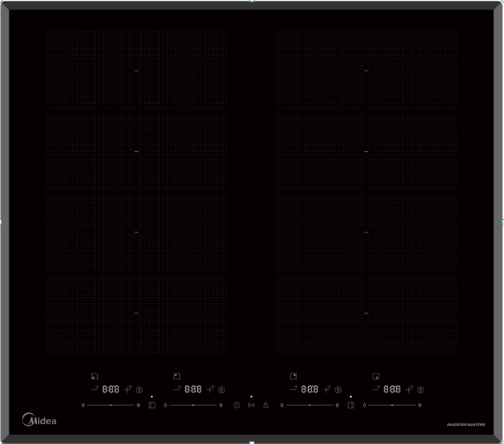The width and height of the screenshot is (504, 444).
Task: Tap the Midea logo
Action: point(40,420)
